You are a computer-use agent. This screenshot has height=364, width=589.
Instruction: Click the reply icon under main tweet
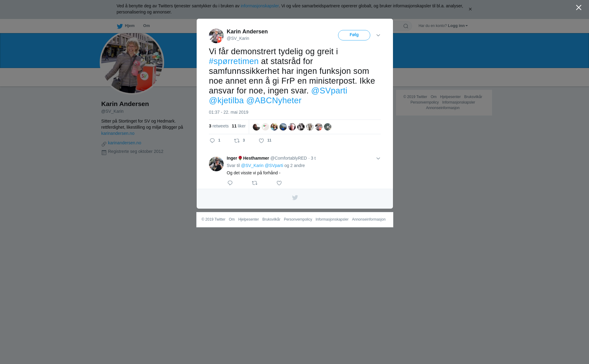click(212, 141)
